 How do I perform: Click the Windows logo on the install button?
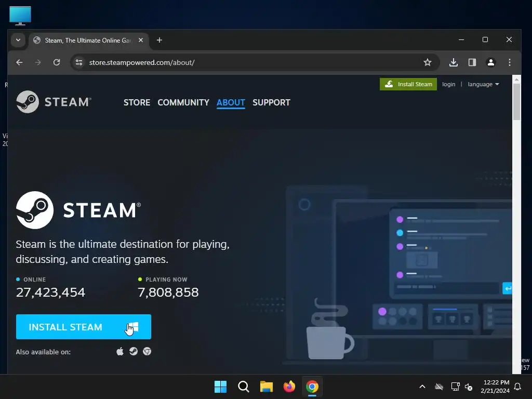133,327
